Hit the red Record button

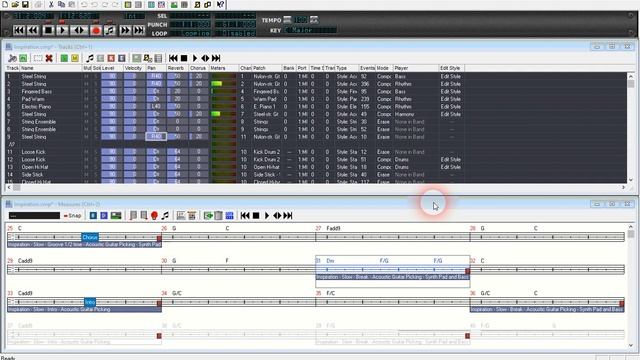coord(96,30)
